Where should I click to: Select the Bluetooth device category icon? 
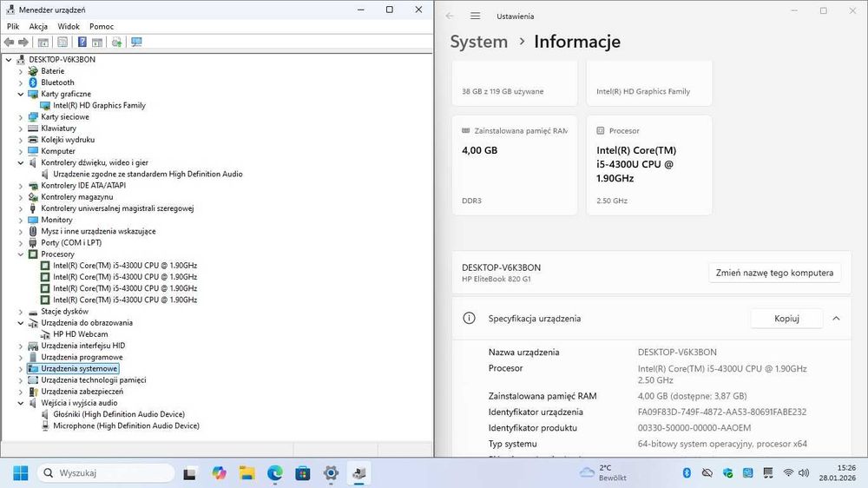click(x=33, y=82)
